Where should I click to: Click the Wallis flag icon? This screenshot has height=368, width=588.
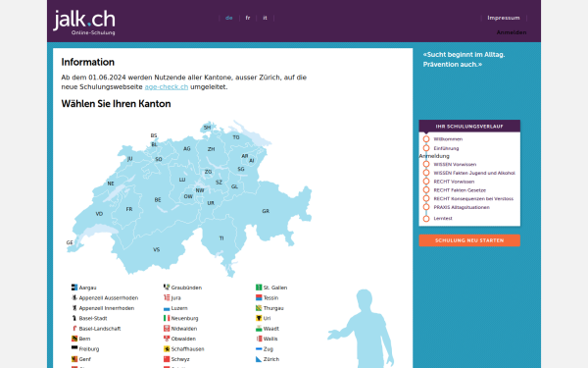(x=259, y=339)
